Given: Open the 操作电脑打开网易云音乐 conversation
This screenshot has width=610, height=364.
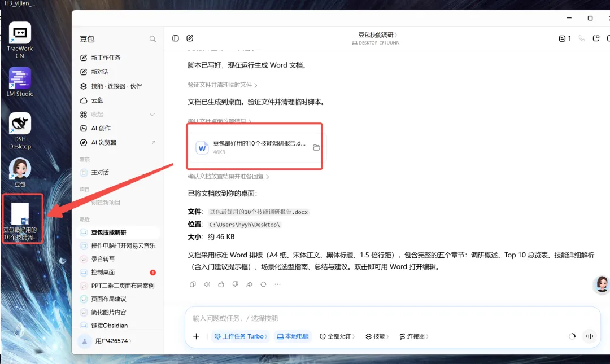Looking at the screenshot, I should pos(118,246).
